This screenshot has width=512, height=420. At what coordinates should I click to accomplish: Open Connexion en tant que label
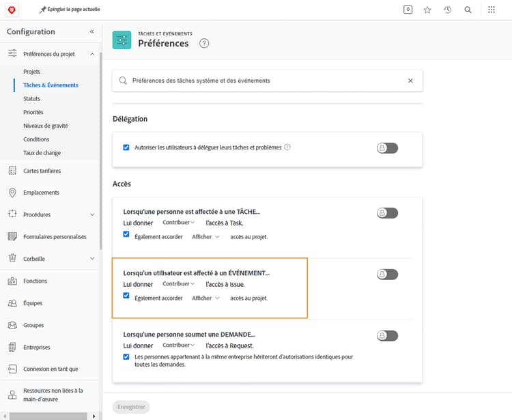51,369
